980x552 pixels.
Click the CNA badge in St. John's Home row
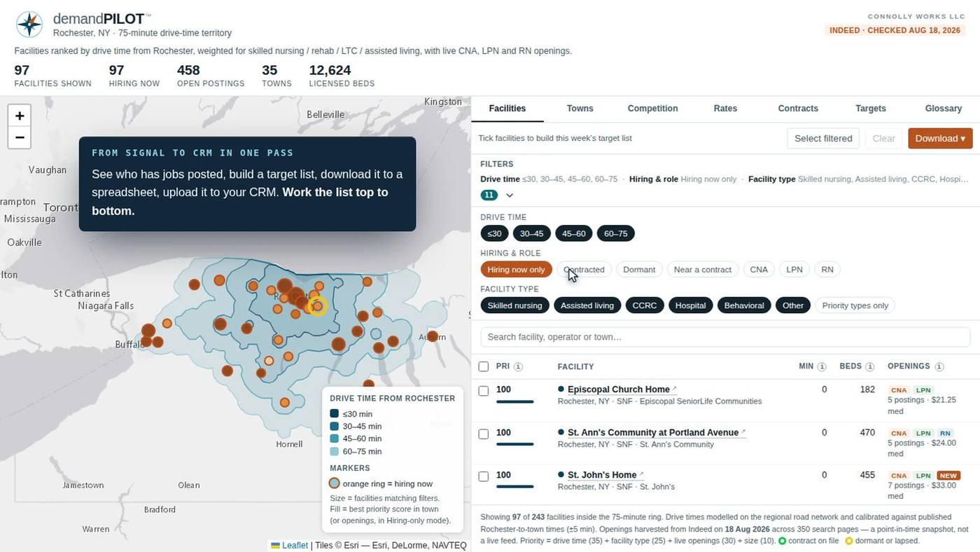899,476
